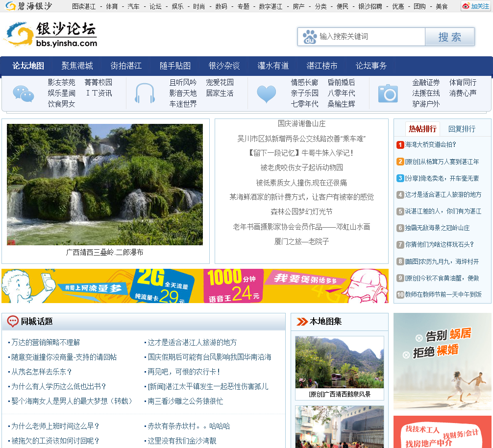The height and width of the screenshot is (448, 493).
Task: Click the headphones category icon
Action: point(145,94)
